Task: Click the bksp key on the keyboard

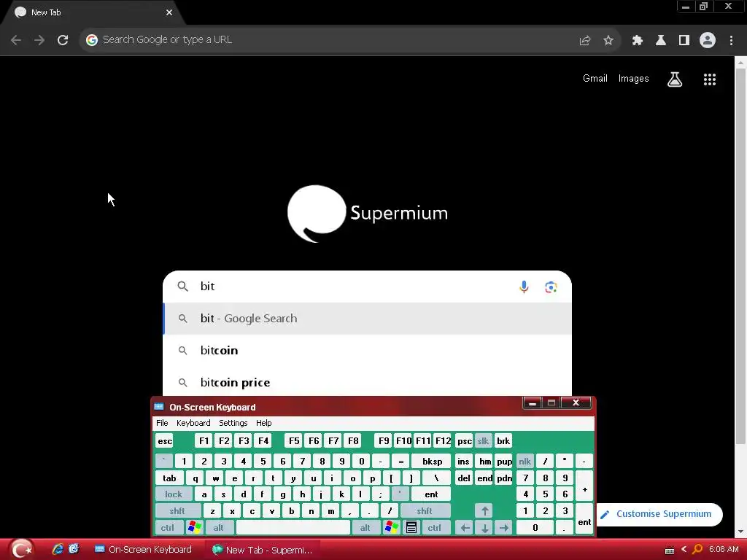Action: point(432,461)
